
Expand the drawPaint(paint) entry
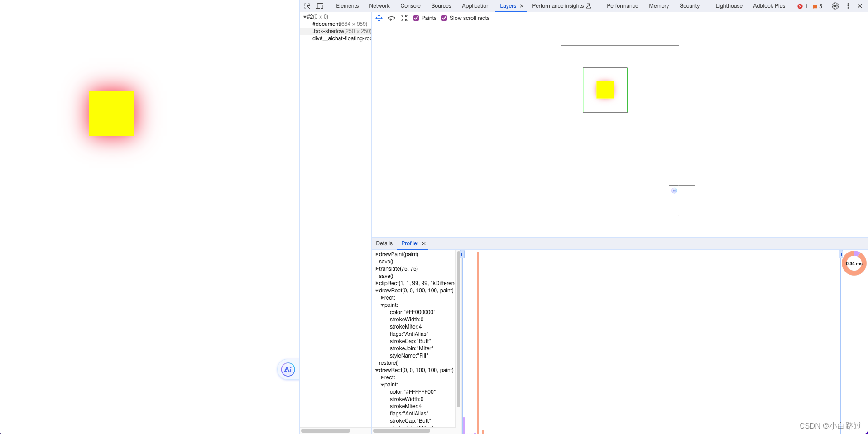(x=377, y=254)
